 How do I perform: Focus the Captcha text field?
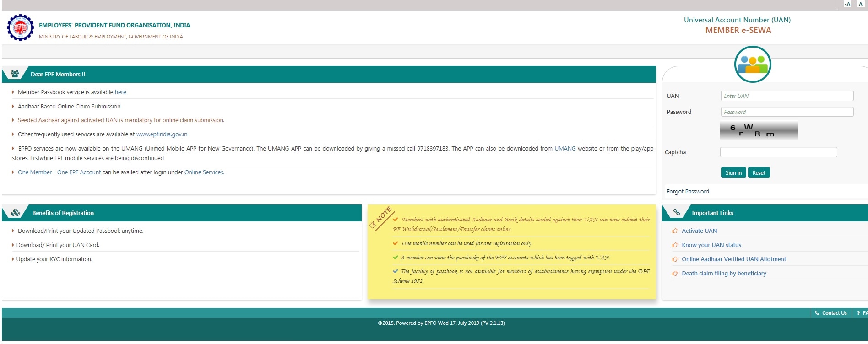tap(778, 152)
